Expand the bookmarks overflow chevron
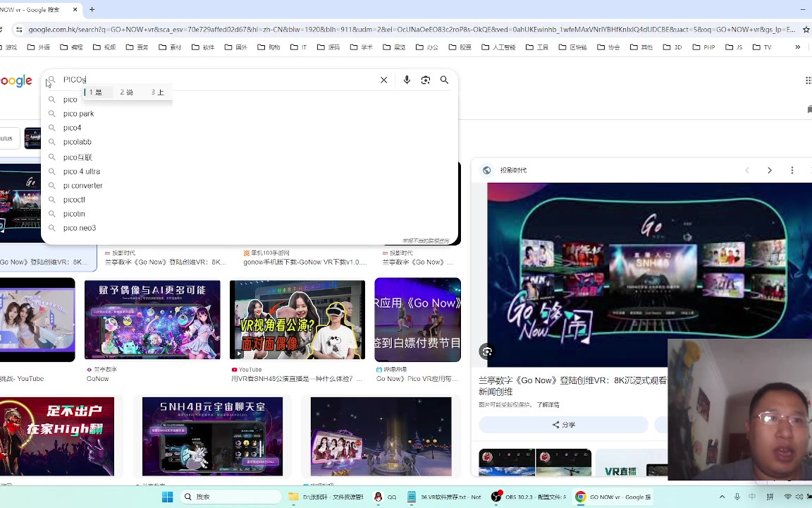 (797, 47)
